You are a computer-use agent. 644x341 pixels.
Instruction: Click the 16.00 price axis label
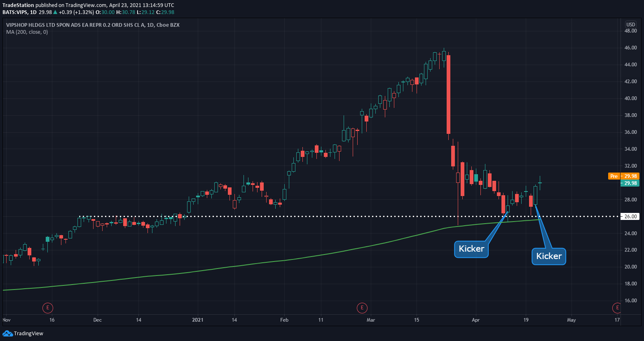click(630, 301)
